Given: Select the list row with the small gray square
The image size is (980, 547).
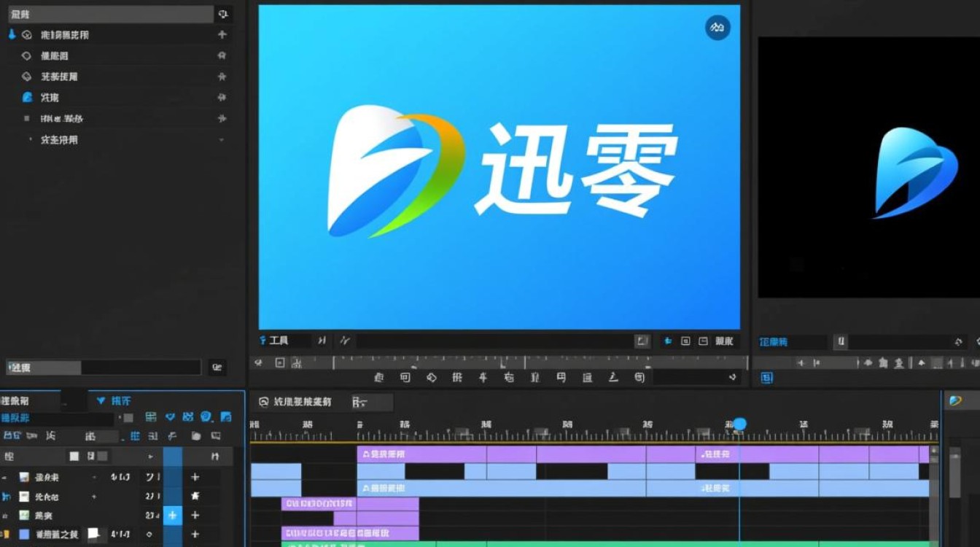Looking at the screenshot, I should 120,118.
